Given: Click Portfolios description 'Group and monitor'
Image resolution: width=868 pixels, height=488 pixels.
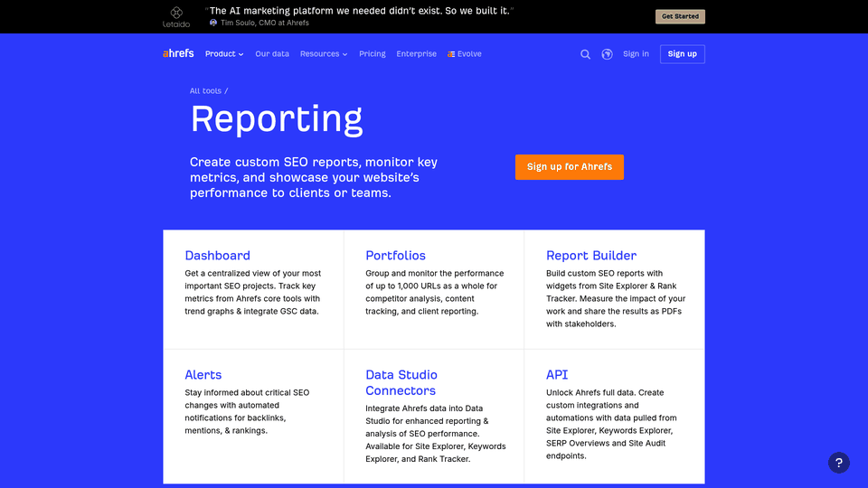Looking at the screenshot, I should click(435, 292).
